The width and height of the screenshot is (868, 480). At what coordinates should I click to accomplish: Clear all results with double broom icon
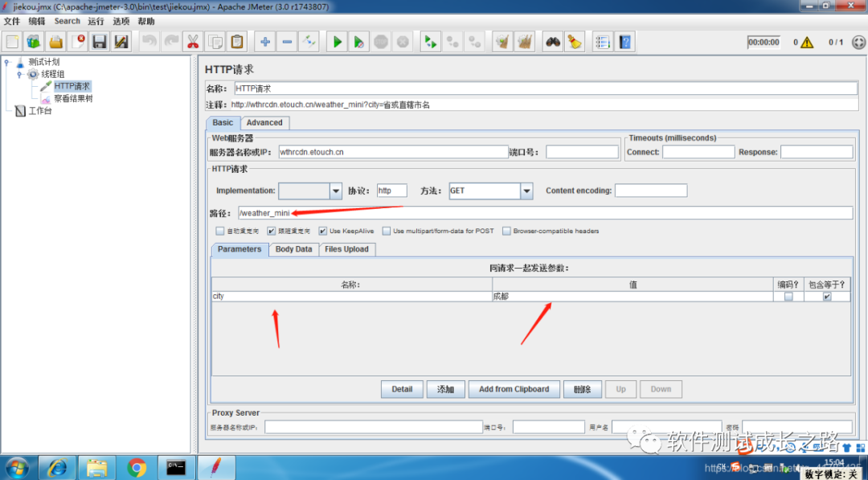[x=524, y=42]
